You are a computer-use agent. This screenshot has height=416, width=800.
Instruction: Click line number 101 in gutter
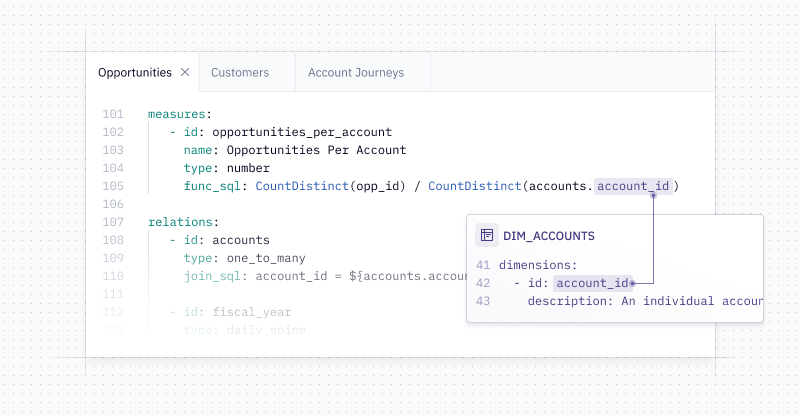(x=113, y=114)
